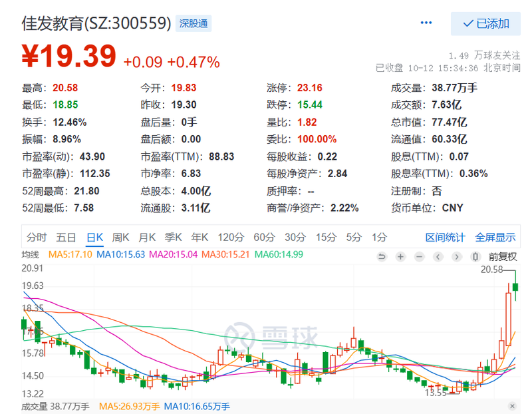Open the 季K chart tab
532x414 pixels.
[x=173, y=237]
